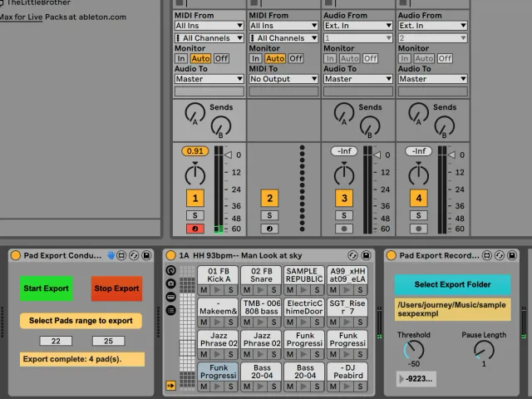Preview the 01 FB Kick A pad
The image size is (532, 399).
pos(218,290)
